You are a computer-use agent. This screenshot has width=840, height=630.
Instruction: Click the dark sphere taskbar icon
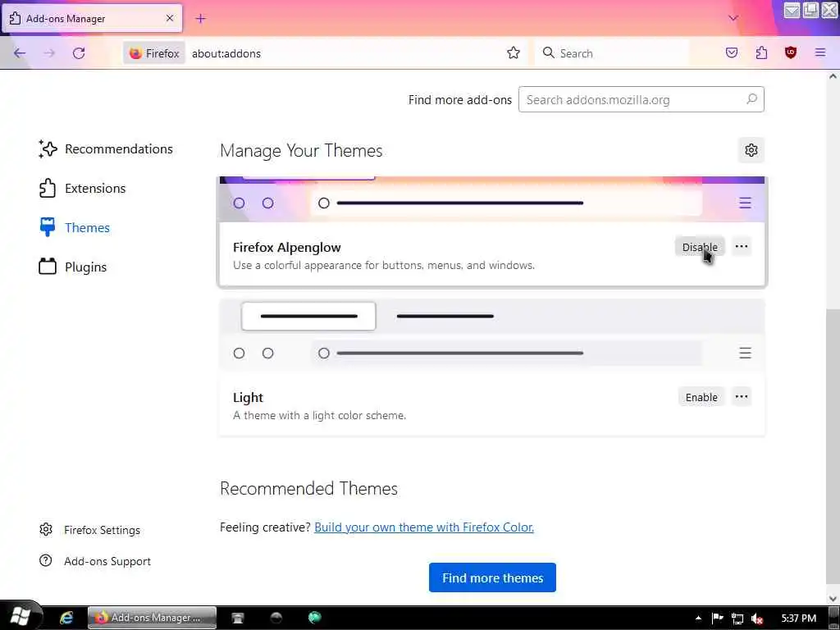pos(276,618)
